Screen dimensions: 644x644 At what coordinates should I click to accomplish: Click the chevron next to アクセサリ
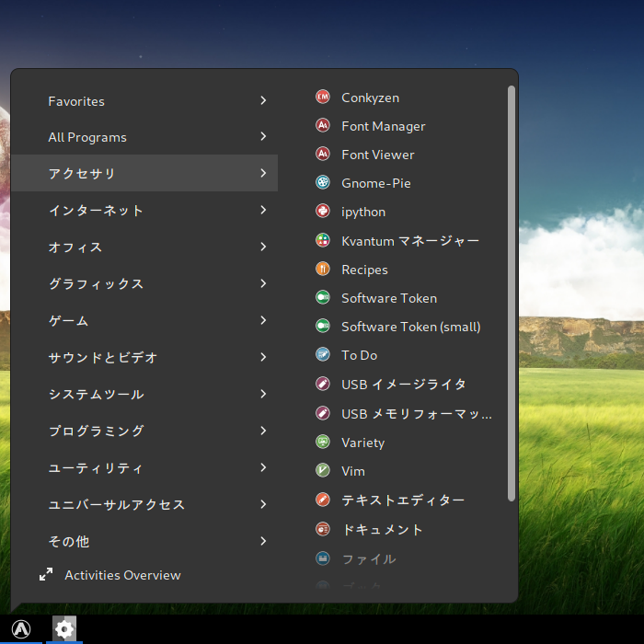pyautogui.click(x=264, y=173)
